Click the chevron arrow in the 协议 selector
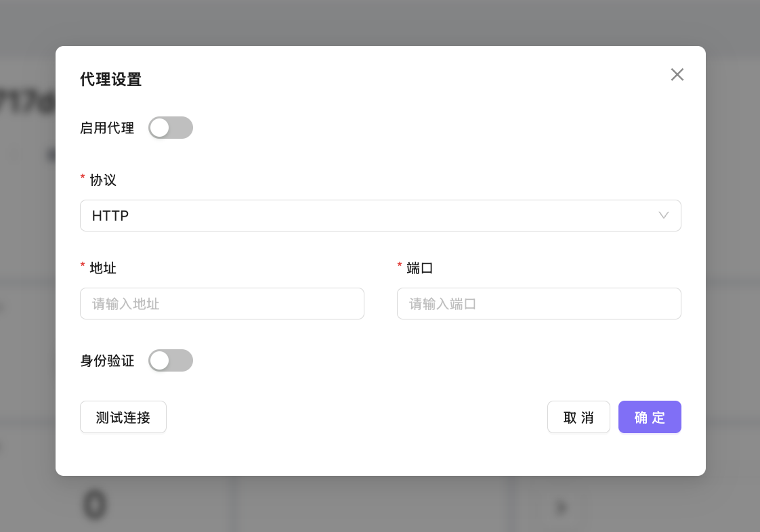 [x=663, y=216]
